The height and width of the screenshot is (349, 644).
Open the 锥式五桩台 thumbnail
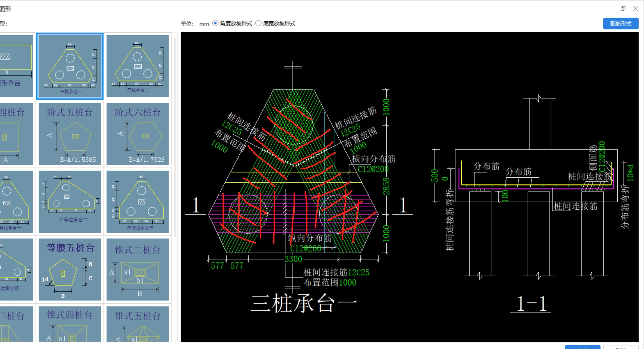(138, 324)
